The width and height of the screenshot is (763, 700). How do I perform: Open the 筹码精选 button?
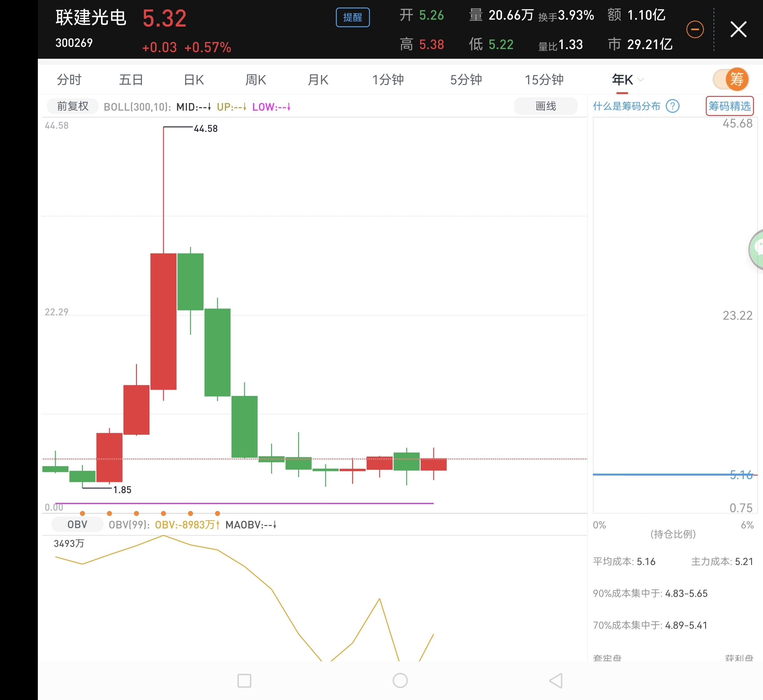[x=729, y=106]
